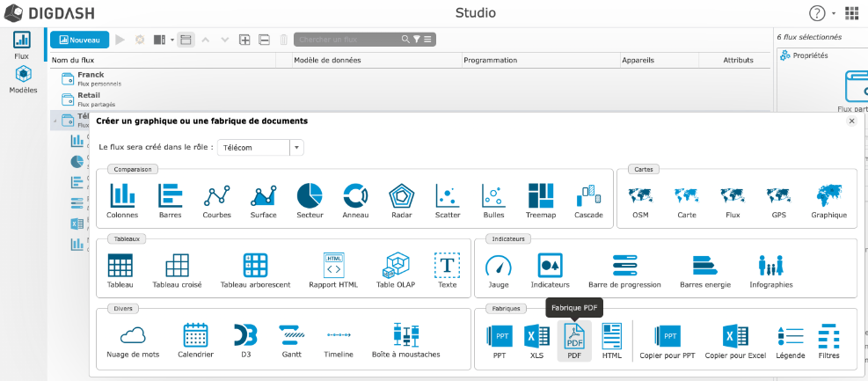Pick the Treemap chart type
The height and width of the screenshot is (381, 868).
click(540, 200)
